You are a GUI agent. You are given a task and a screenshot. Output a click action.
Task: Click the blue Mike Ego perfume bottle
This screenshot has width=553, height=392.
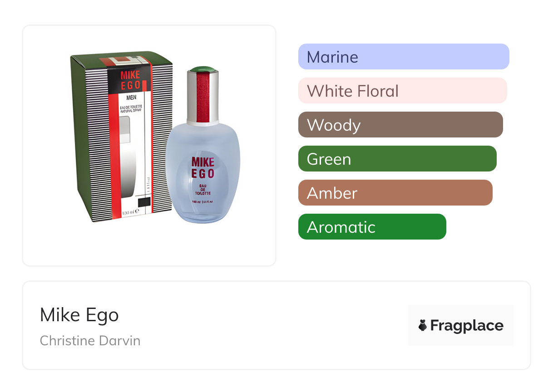(202, 181)
